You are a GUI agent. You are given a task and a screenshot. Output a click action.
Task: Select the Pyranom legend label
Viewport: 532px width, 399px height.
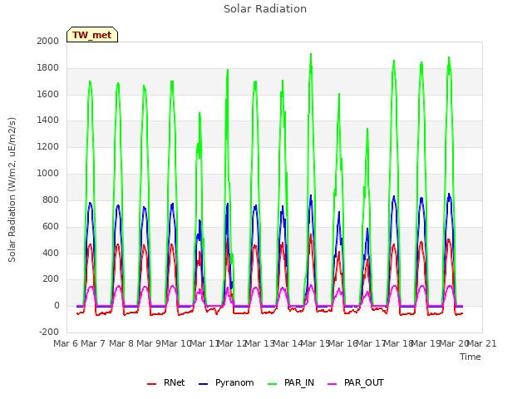[x=234, y=382]
